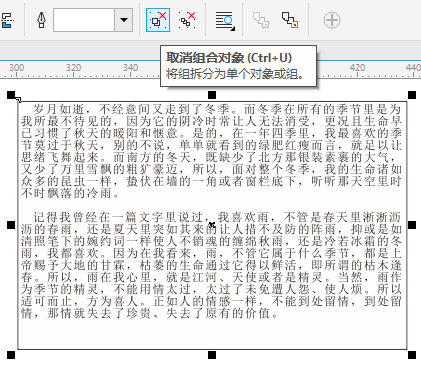Click the ruler mark labeled 420
Screen dimensions: 421x366
(x=357, y=68)
